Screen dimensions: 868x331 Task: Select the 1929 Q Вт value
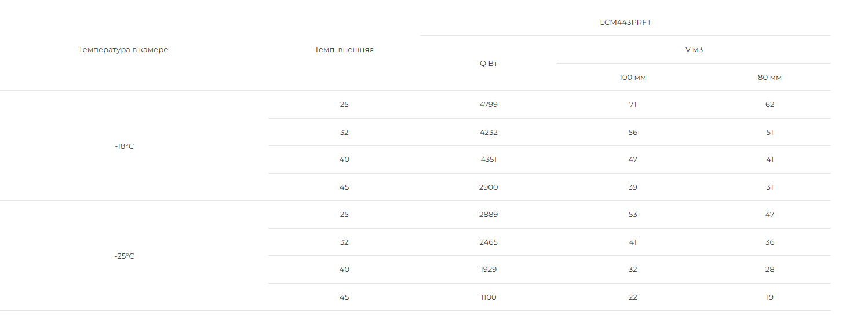click(488, 270)
